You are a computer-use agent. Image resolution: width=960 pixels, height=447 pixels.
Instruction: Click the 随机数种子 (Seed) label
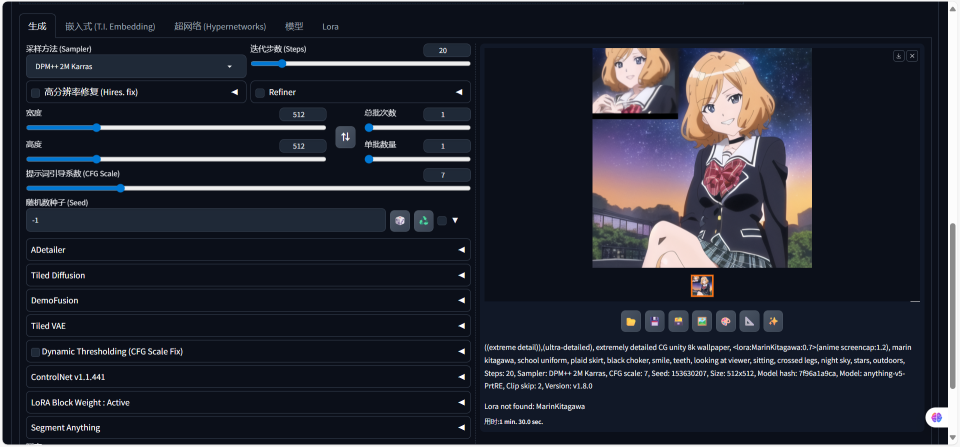click(x=58, y=202)
